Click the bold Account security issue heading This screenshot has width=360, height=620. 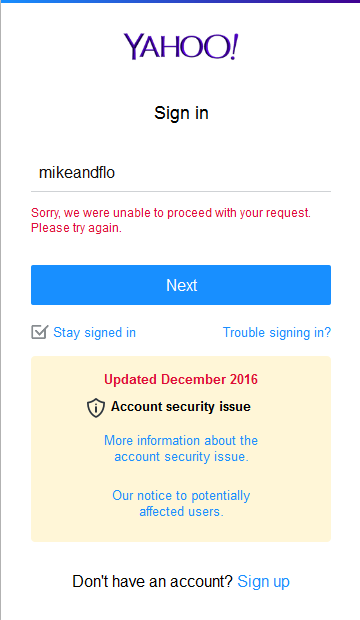181,406
